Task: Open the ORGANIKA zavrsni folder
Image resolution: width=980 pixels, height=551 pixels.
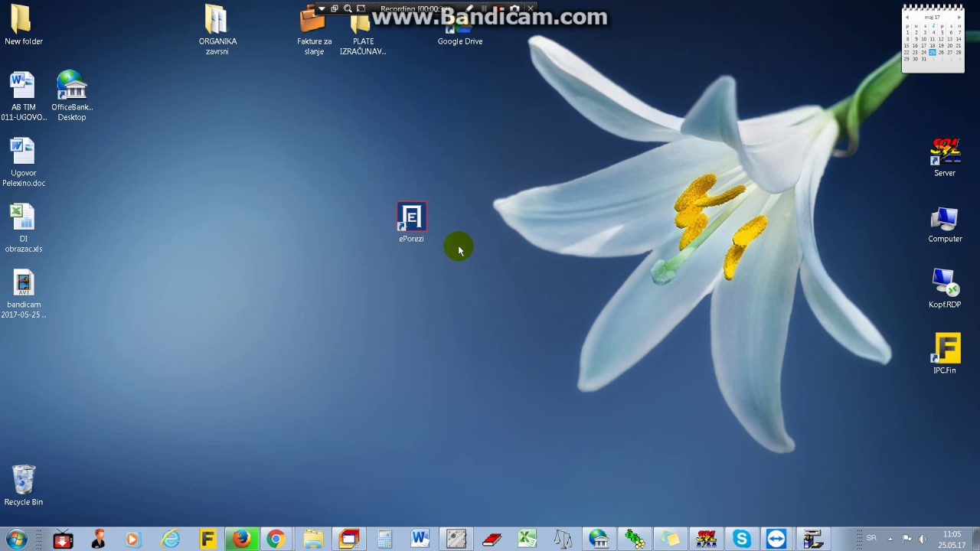Action: [217, 29]
